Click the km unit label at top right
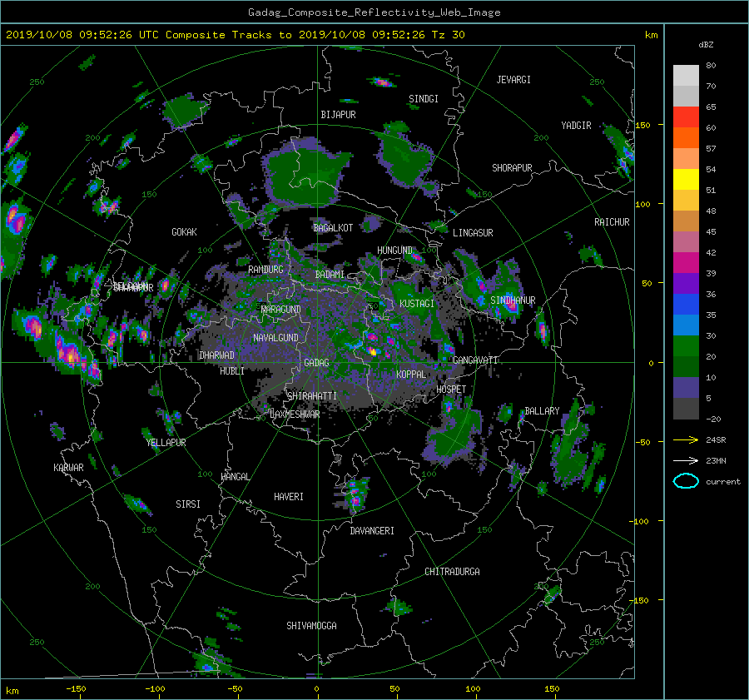749x700 pixels. click(651, 35)
